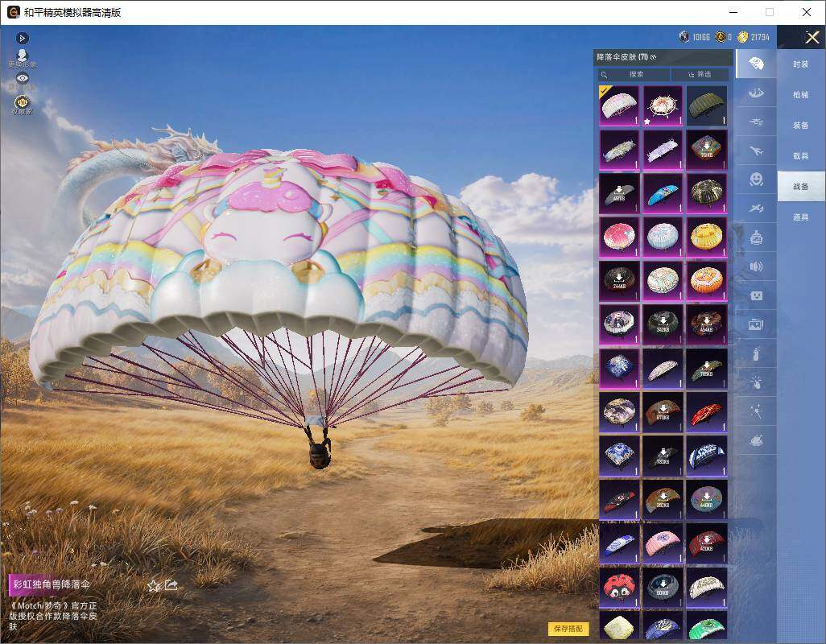Select the orange pumpkin-style round parachute
This screenshot has height=644, width=826.
point(706,281)
